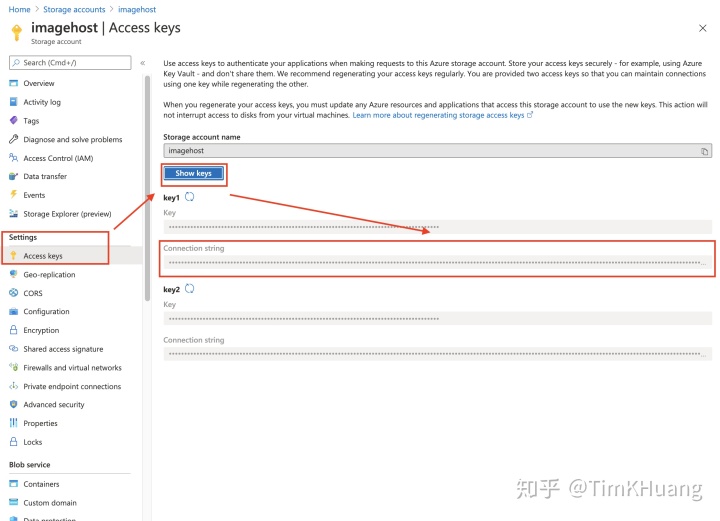720x521 pixels.
Task: Click the key1 Connection string field
Action: pos(438,263)
